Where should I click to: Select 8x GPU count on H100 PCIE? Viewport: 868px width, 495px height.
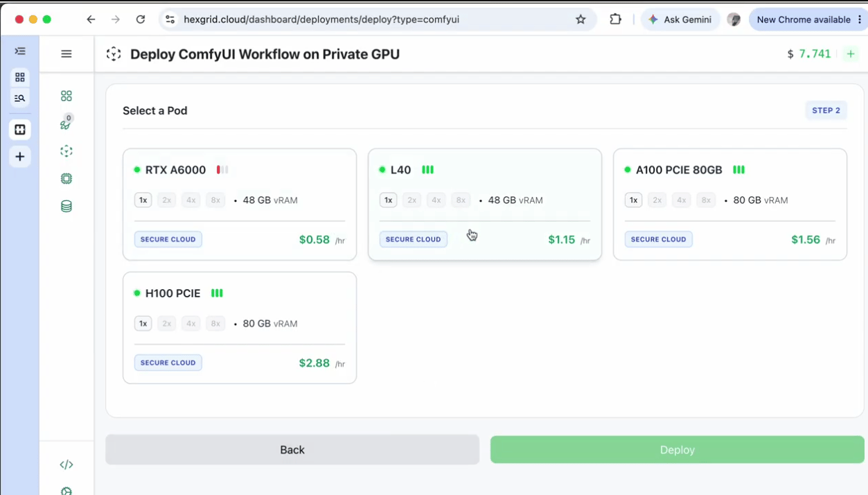(215, 324)
